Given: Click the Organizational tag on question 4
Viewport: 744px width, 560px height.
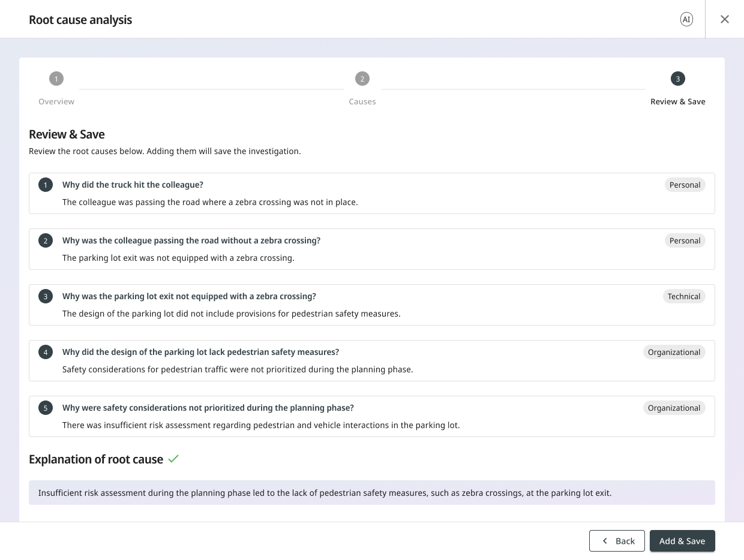Looking at the screenshot, I should (674, 352).
